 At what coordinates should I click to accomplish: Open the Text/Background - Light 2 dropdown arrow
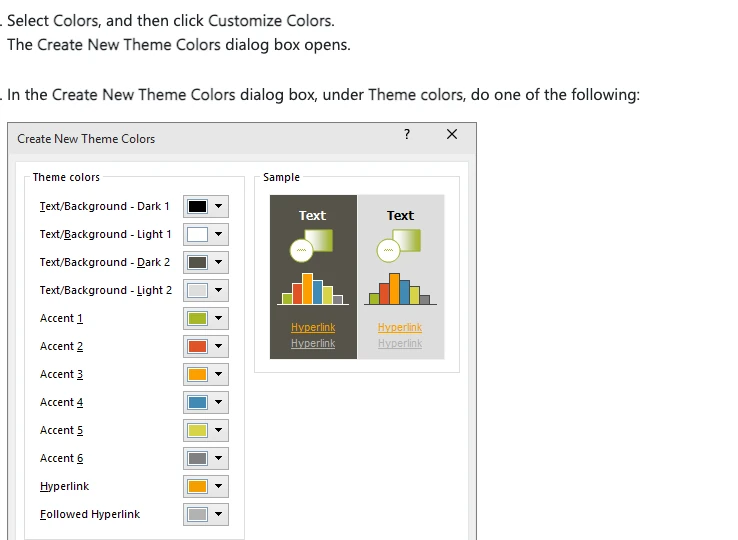coord(218,290)
